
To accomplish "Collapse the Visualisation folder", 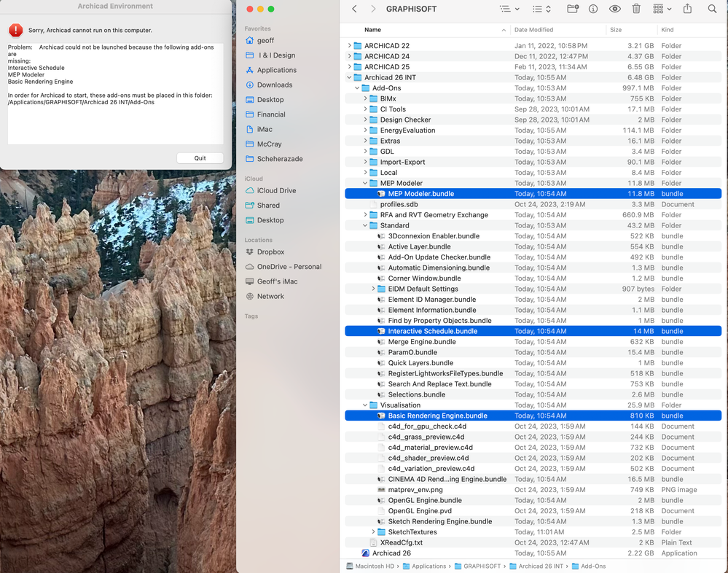I will 365,405.
